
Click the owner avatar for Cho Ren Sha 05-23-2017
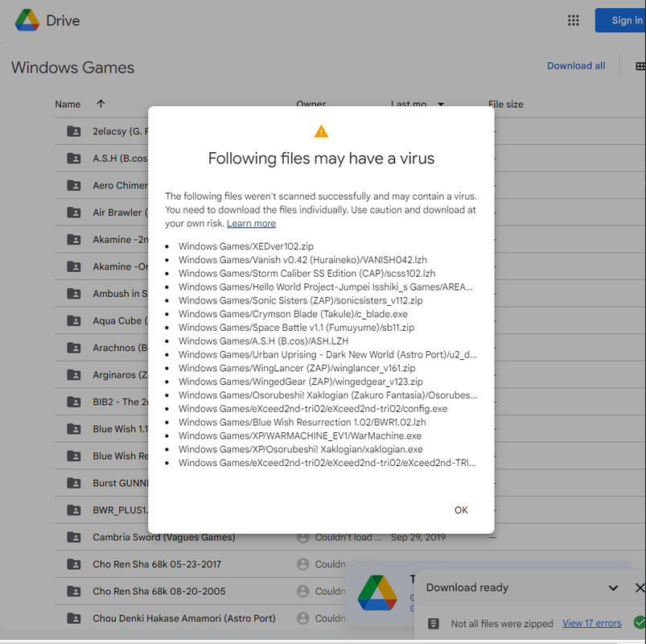coord(302,564)
